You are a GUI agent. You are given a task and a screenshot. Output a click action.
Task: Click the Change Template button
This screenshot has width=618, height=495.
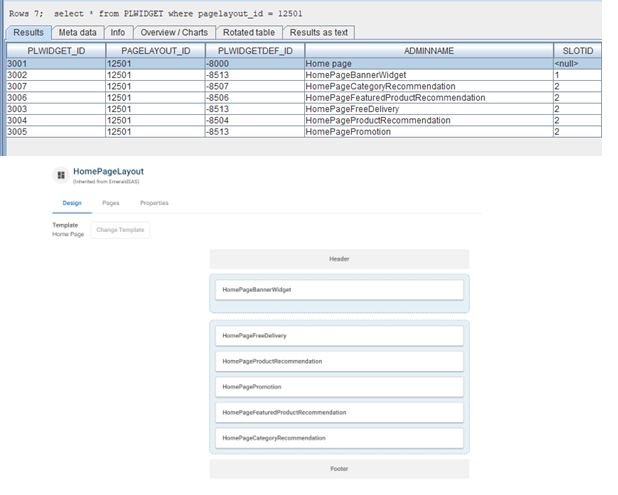[120, 230]
